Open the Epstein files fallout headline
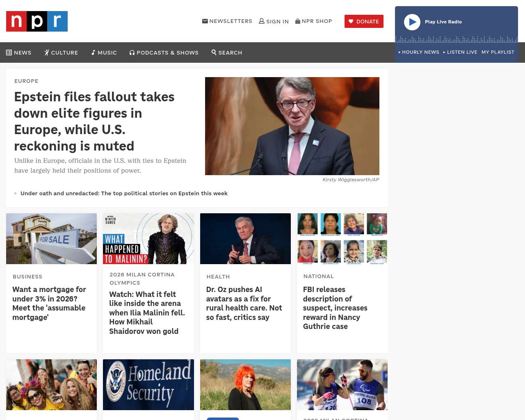This screenshot has width=525, height=420. coord(94,121)
